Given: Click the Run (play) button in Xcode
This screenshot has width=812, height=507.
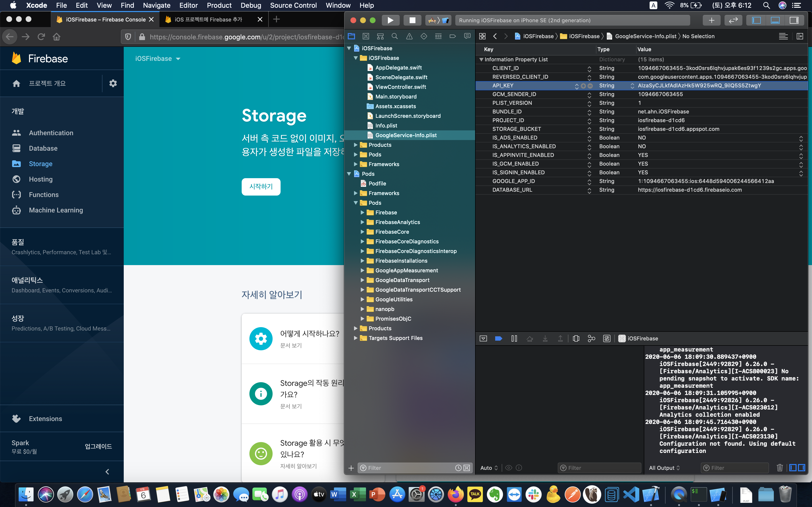Looking at the screenshot, I should [x=390, y=20].
